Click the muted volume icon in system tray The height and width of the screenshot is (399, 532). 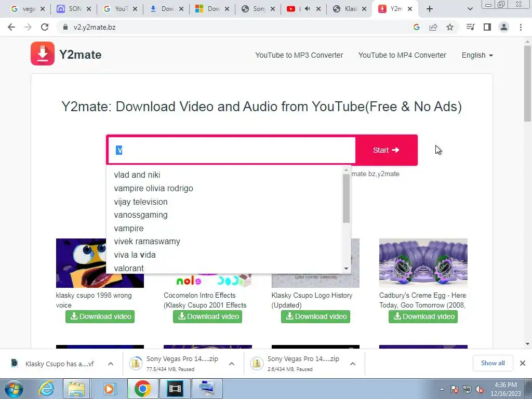click(480, 390)
